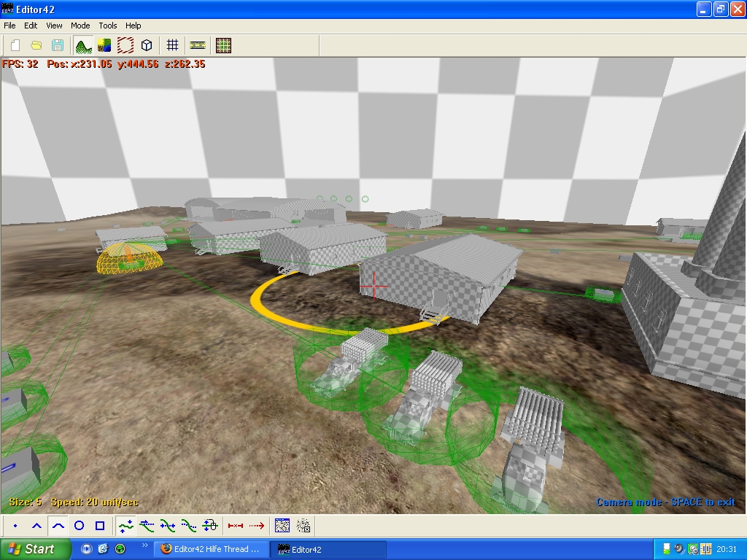Expand the quick launch chevron

pos(145,545)
